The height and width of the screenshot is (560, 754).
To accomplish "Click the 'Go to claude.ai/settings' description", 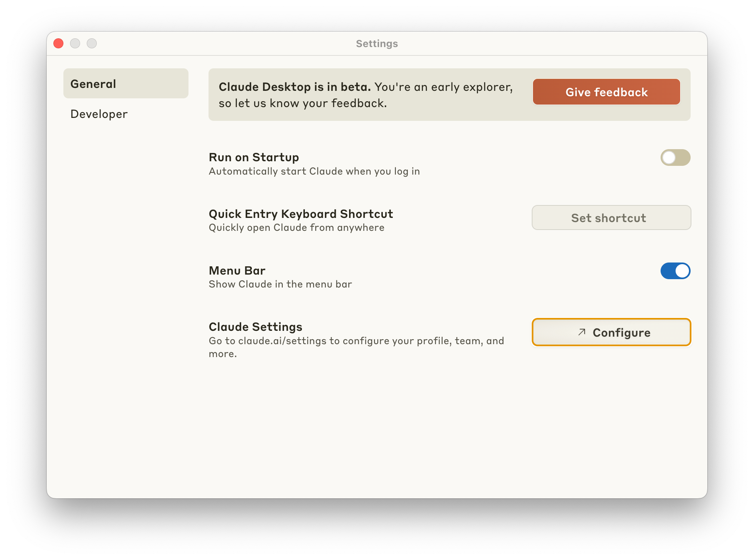I will pyautogui.click(x=357, y=347).
